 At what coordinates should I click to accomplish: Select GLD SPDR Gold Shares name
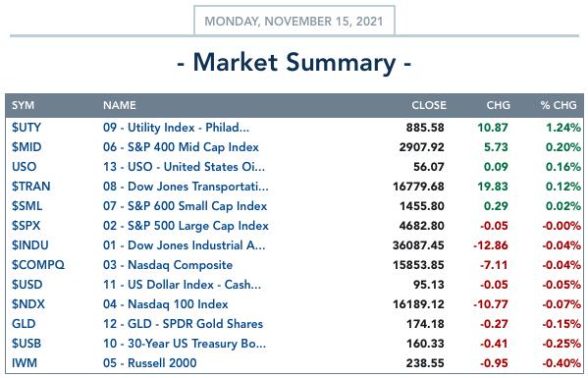click(183, 324)
